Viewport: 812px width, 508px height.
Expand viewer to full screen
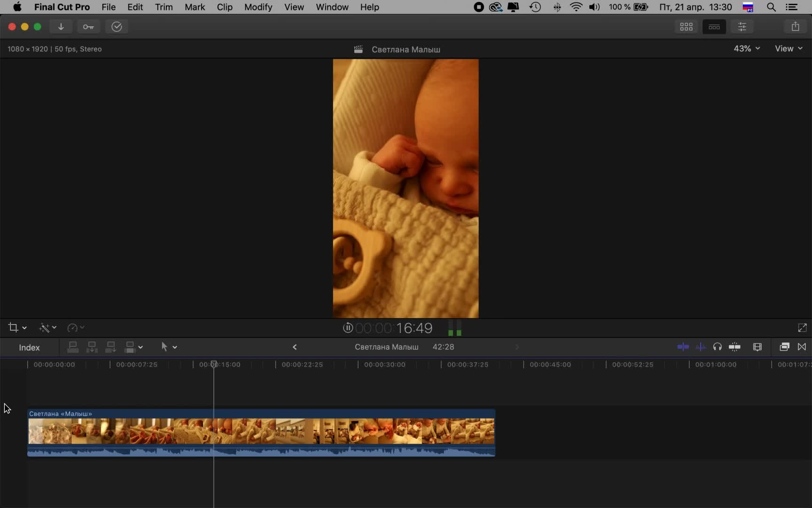pos(802,328)
